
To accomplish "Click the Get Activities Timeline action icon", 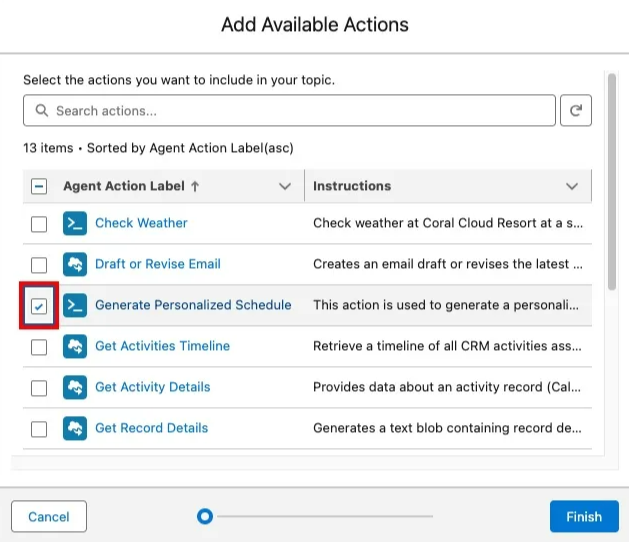I will pos(75,346).
